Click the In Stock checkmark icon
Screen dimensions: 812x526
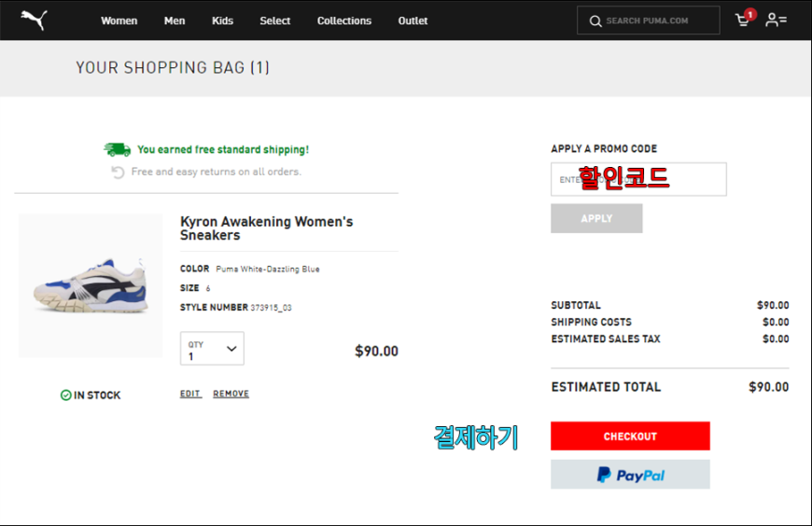pyautogui.click(x=65, y=395)
